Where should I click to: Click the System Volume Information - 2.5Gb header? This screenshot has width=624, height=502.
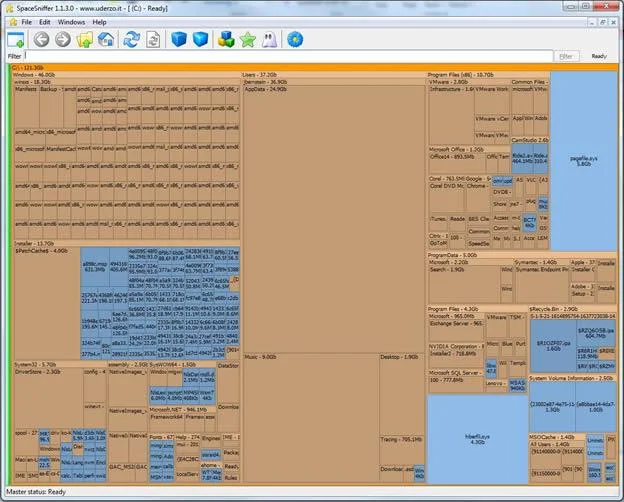[x=573, y=378]
